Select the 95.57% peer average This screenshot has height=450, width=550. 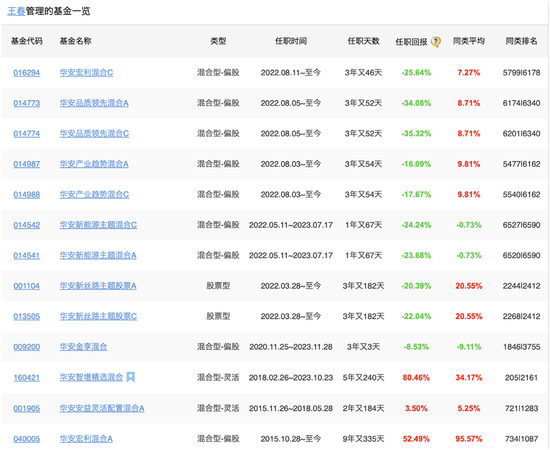click(469, 439)
